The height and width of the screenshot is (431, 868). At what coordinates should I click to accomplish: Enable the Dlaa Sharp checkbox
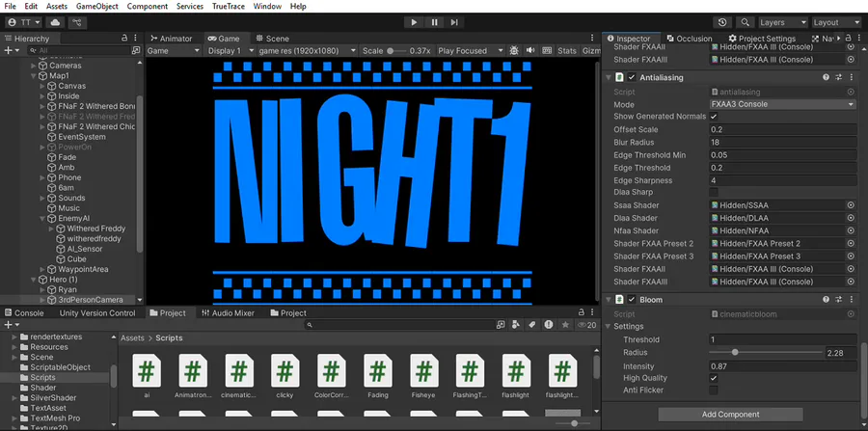pos(714,193)
